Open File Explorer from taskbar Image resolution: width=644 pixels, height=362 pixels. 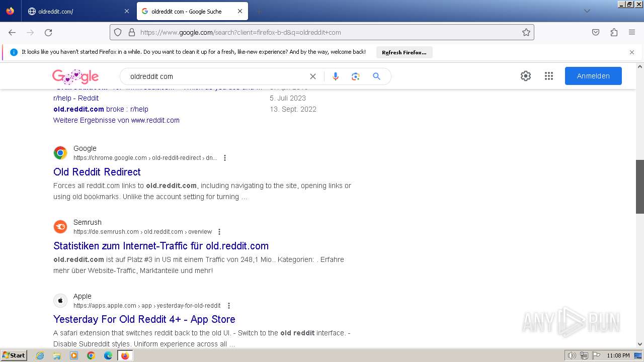(57, 355)
